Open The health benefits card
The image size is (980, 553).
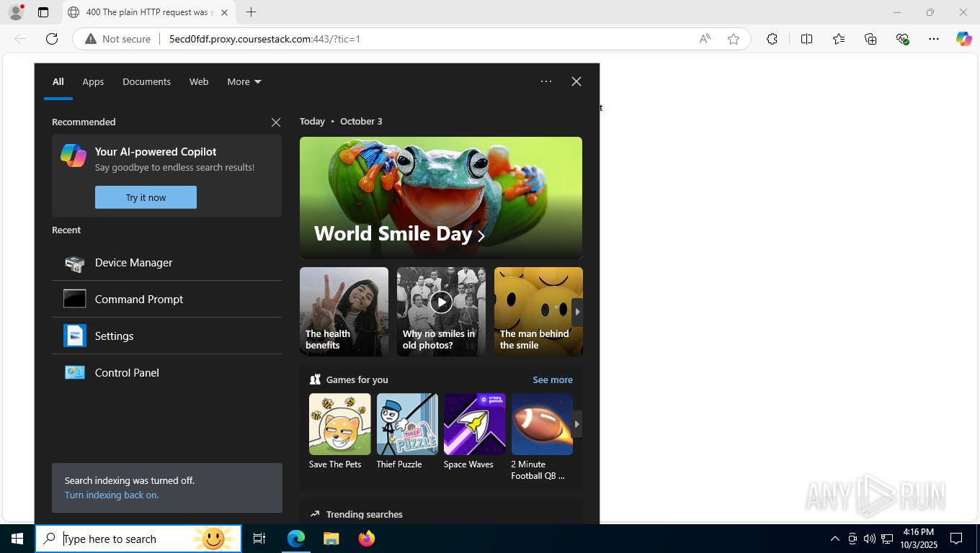tap(344, 312)
